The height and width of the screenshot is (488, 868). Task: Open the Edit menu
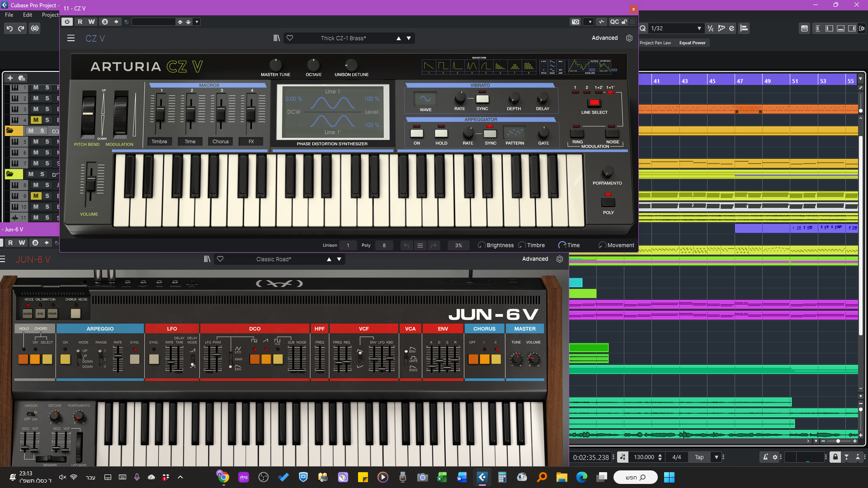28,15
